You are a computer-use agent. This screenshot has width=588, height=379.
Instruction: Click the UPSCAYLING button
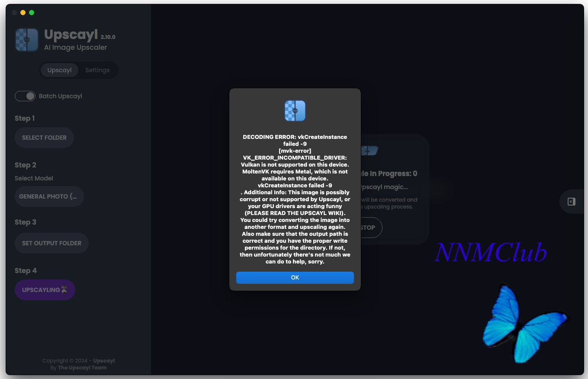[x=45, y=290]
